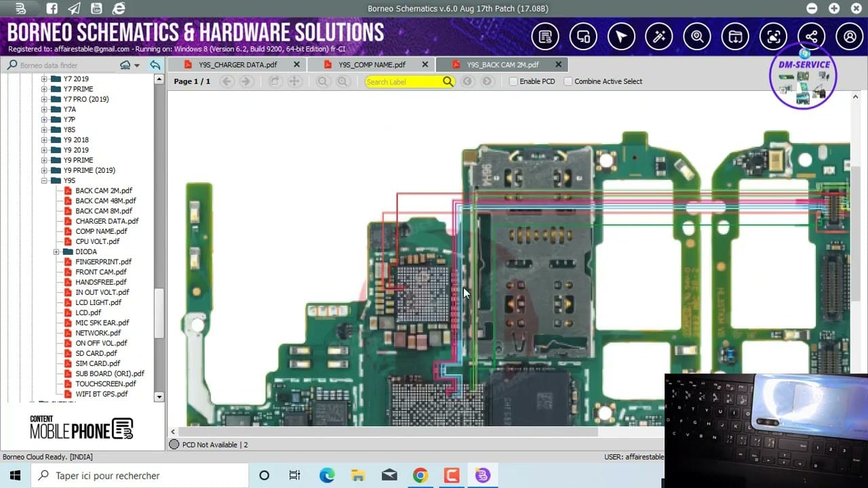Viewport: 868px width, 488px height.
Task: Select the cursor pointer tool icon
Action: click(621, 37)
